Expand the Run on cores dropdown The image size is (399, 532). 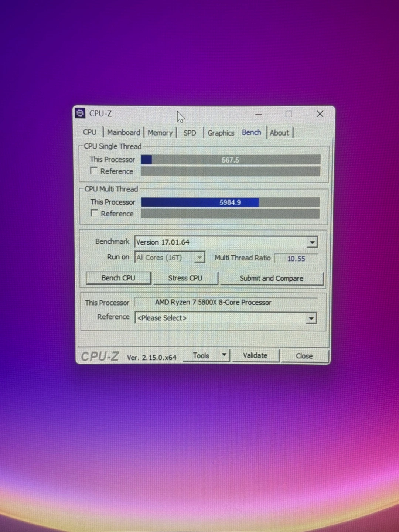pos(170,258)
